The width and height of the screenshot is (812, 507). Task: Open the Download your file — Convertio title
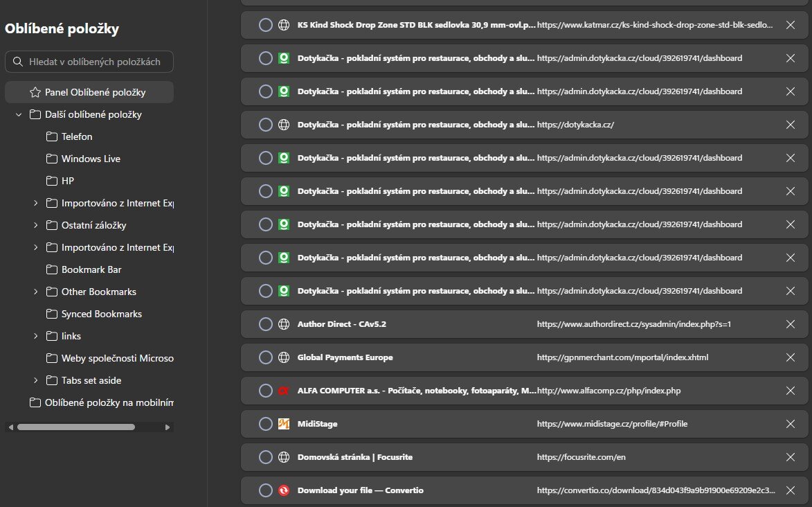pyautogui.click(x=361, y=490)
